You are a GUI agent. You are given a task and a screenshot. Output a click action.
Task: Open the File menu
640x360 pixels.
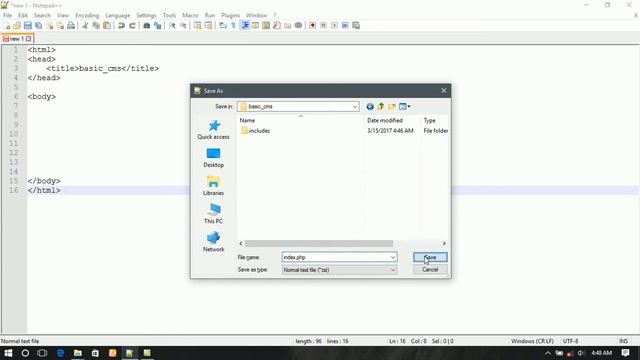tap(7, 15)
